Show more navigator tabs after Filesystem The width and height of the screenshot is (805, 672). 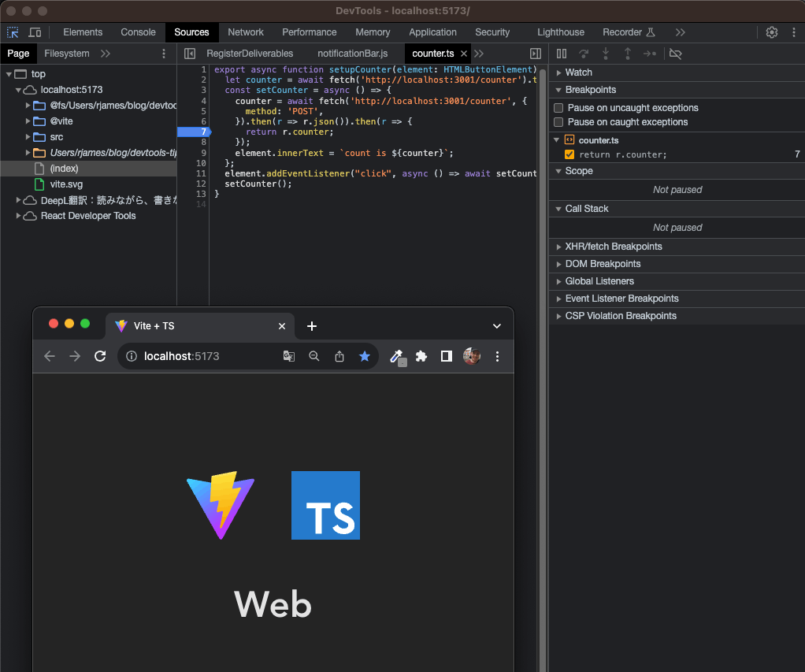(x=106, y=54)
